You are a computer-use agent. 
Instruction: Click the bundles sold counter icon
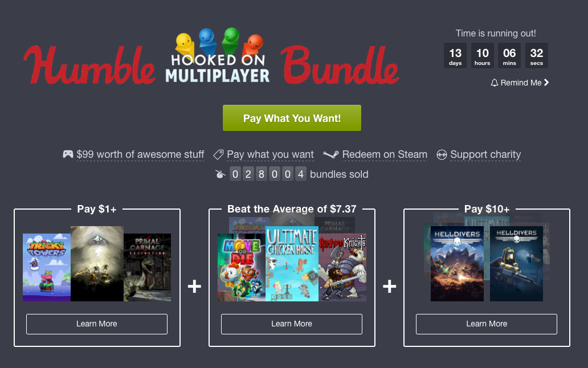(220, 174)
